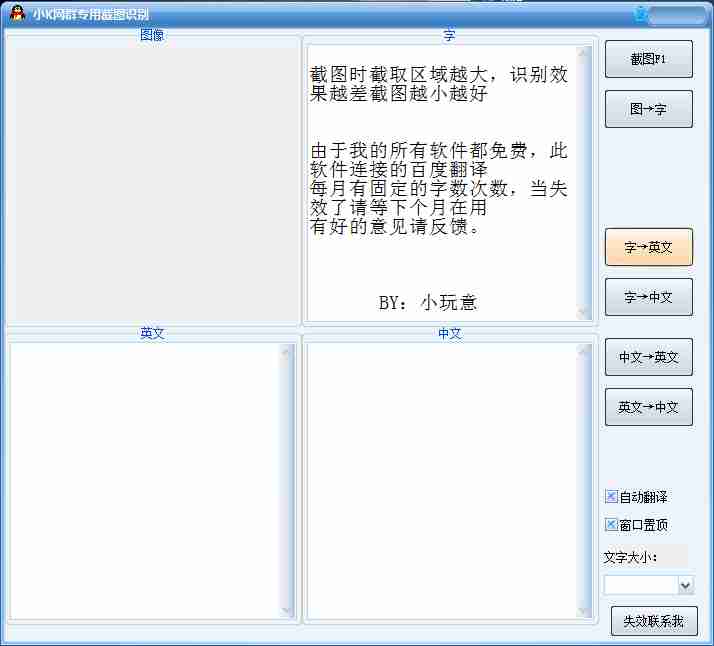The height and width of the screenshot is (646, 714).
Task: Expand the 文字大小 font size dropdown
Action: point(685,585)
